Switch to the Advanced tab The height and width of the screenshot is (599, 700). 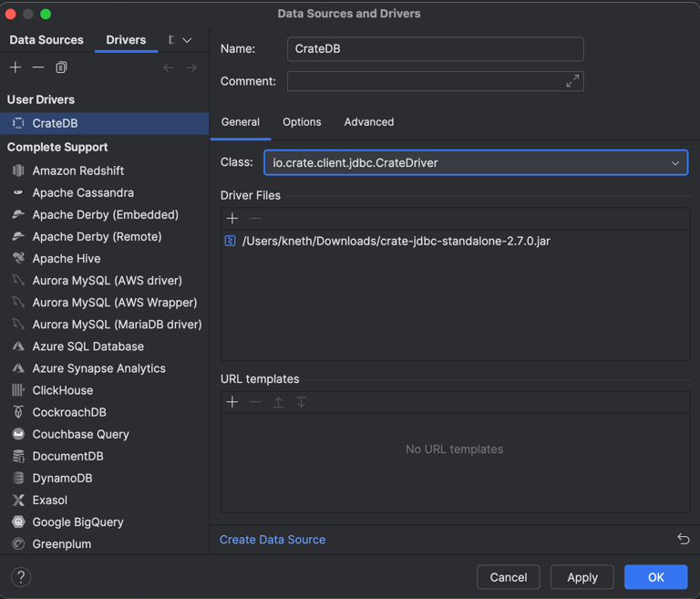click(x=368, y=122)
